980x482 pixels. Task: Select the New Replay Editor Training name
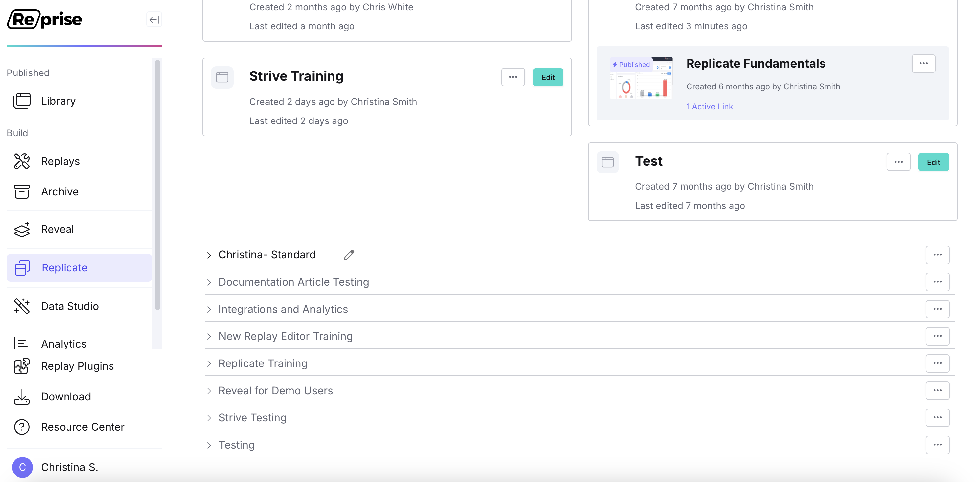click(286, 337)
